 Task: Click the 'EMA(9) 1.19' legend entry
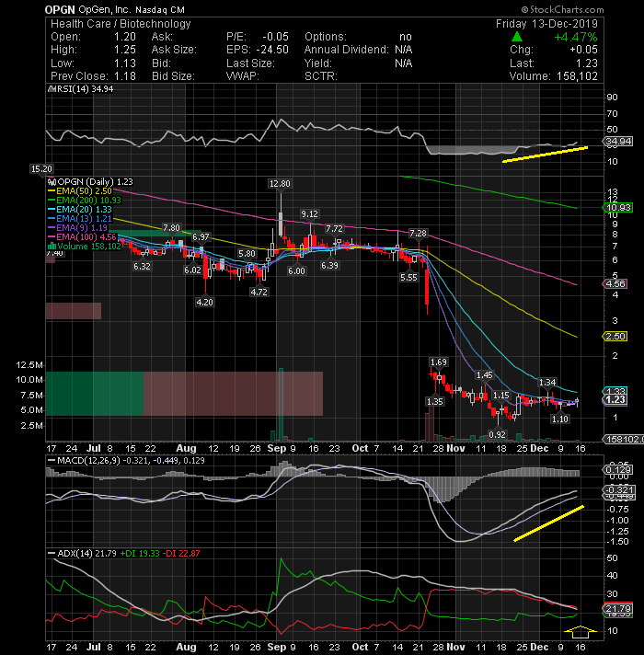pyautogui.click(x=78, y=227)
